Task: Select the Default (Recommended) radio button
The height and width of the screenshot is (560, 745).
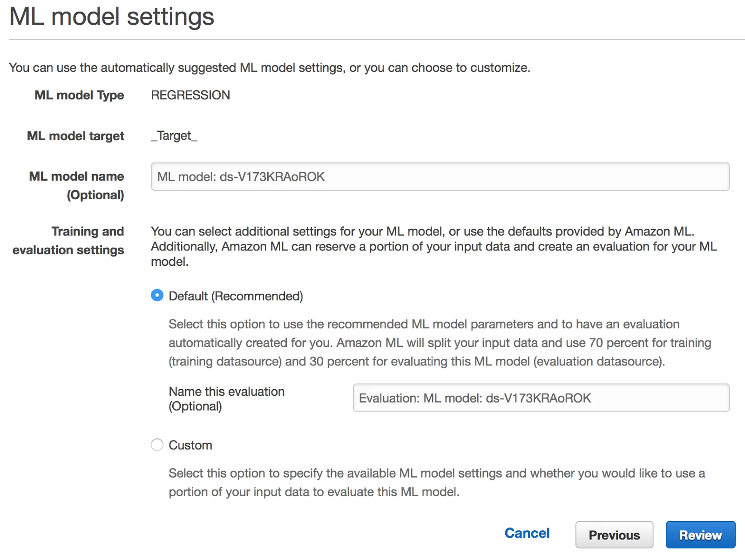Action: point(157,296)
